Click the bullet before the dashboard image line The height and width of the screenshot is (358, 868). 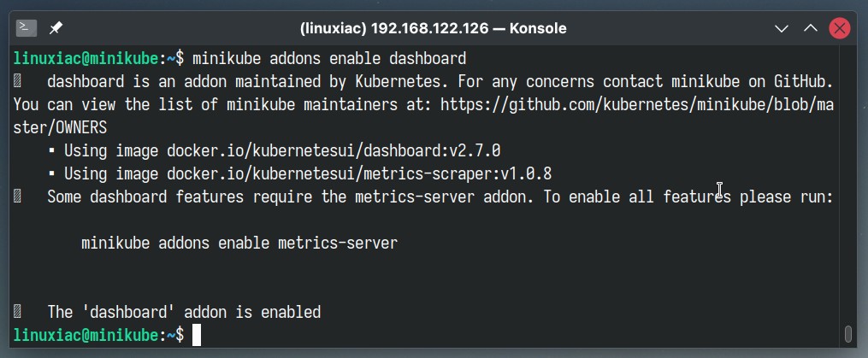pos(51,150)
